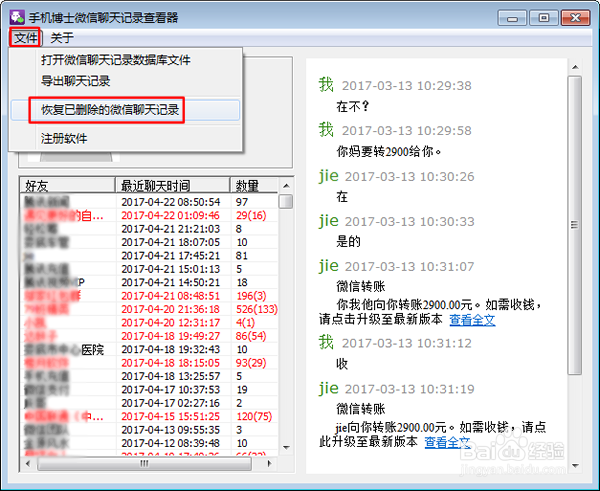Select row dated 2017-04-21 18:07:05

tap(149, 242)
